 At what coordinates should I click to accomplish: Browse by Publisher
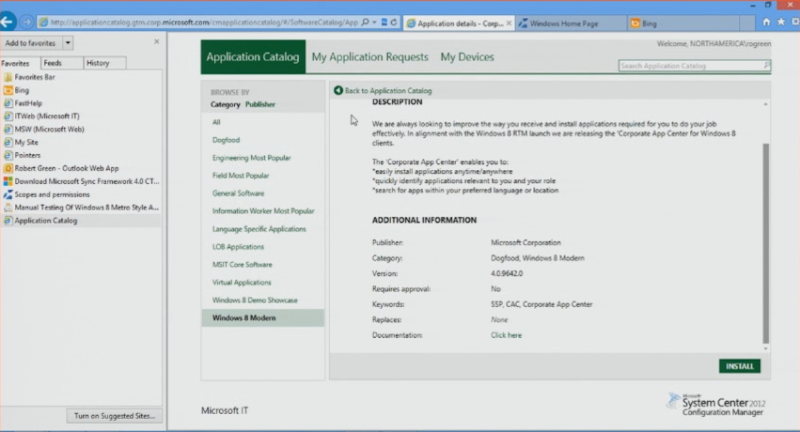tap(260, 104)
